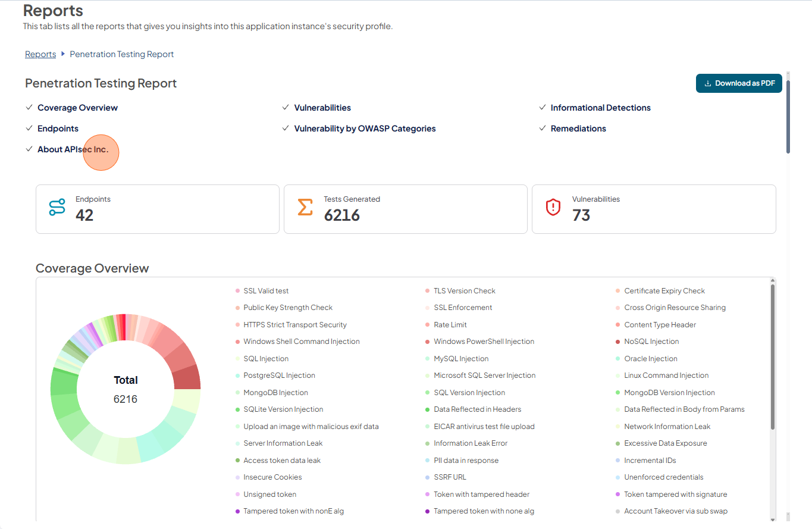Click the dark red NoSQL Injection donut segment
The height and width of the screenshot is (529, 812).
pyautogui.click(x=187, y=376)
